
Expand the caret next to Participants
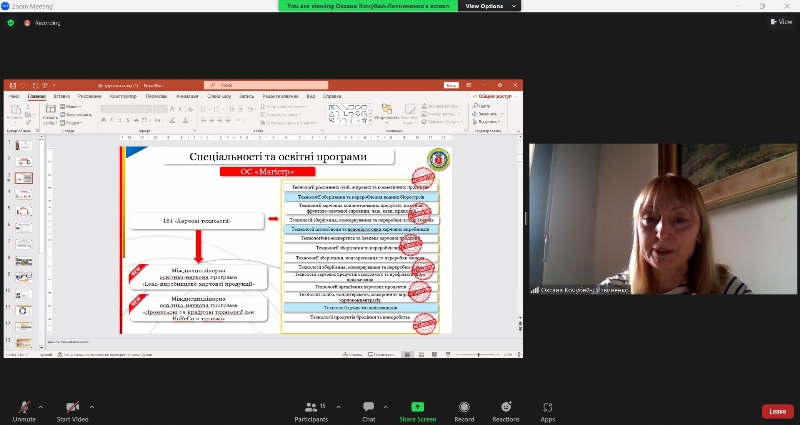(338, 407)
